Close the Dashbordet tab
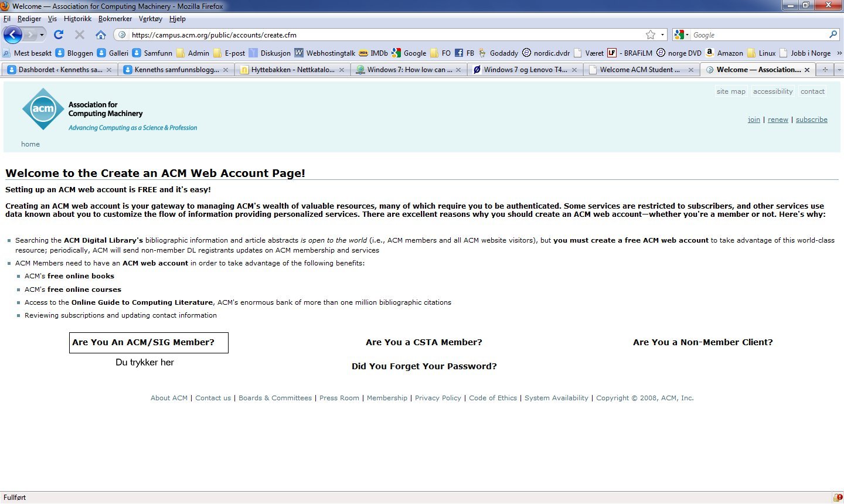Screen dimensions: 844x504 [x=109, y=70]
